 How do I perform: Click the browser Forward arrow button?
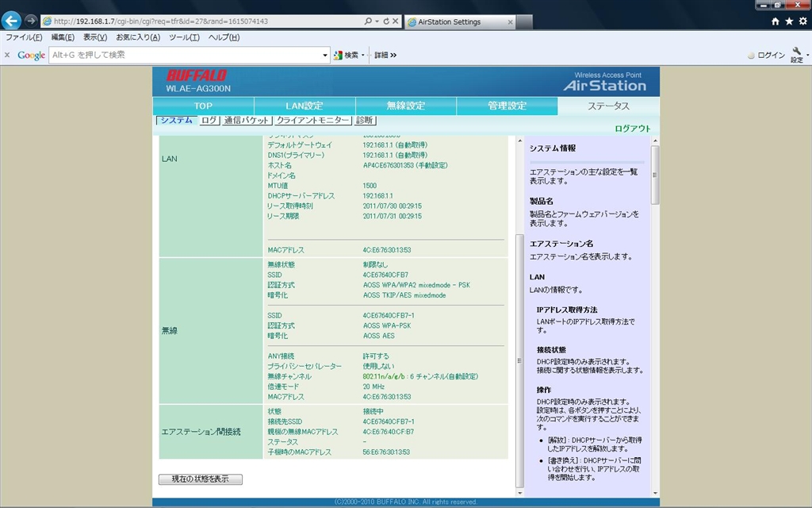pyautogui.click(x=31, y=21)
